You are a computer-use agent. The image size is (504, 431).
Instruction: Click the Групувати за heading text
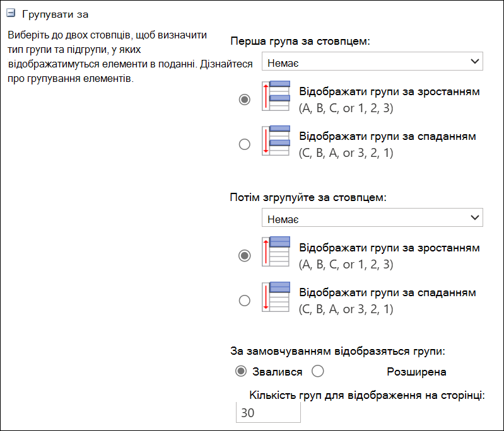(55, 14)
